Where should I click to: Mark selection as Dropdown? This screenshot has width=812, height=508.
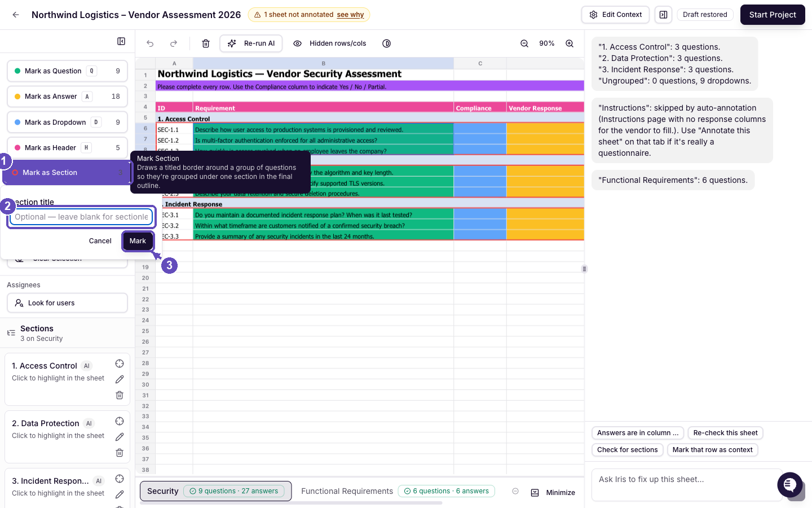point(67,122)
